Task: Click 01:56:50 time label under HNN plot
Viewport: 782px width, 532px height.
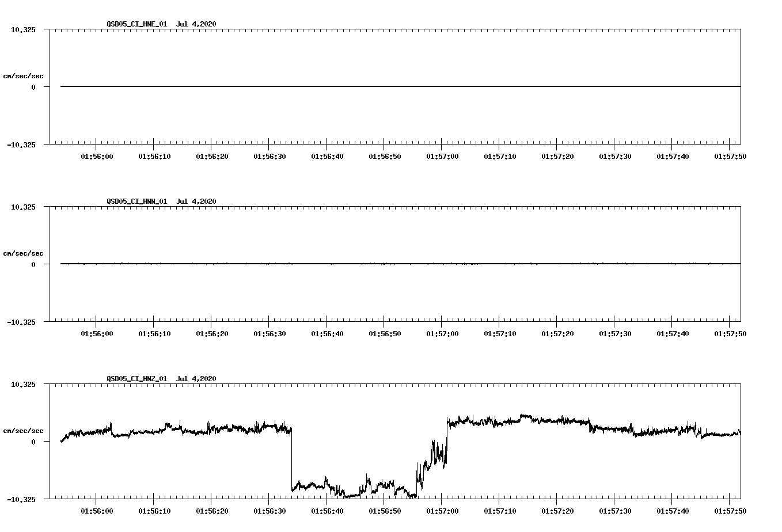Action: (385, 334)
